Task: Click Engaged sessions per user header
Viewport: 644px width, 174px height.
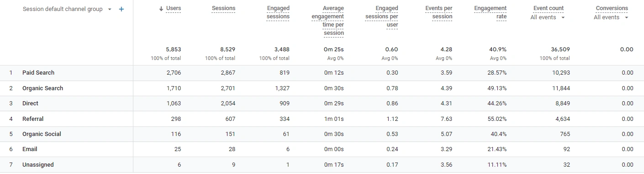Action: tap(382, 16)
